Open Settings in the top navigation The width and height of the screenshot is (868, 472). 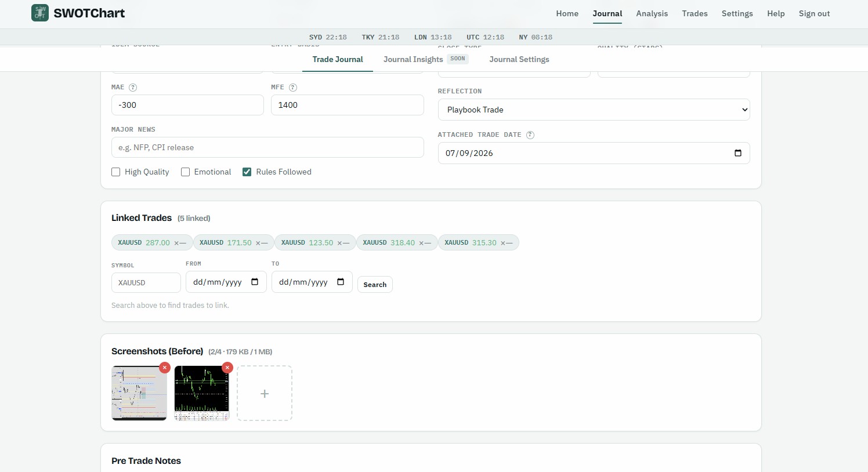click(737, 13)
